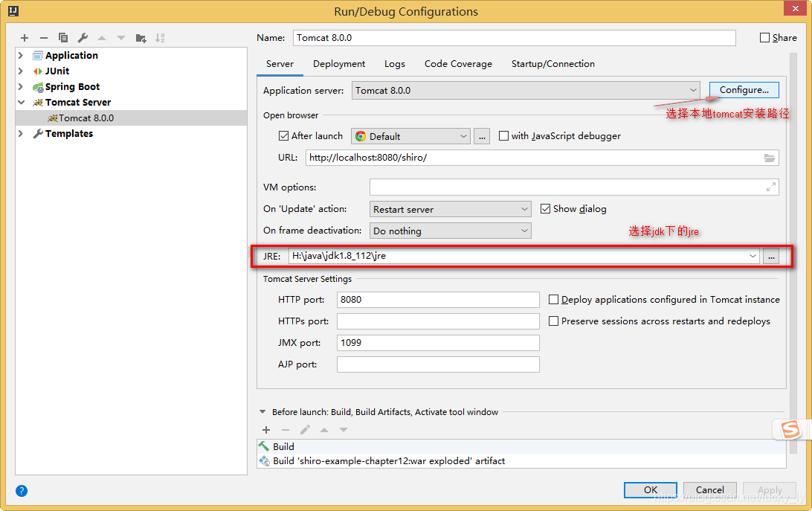Screen dimensions: 812x511
Task: Enable with JavaScript debugger checkbox
Action: tap(503, 136)
